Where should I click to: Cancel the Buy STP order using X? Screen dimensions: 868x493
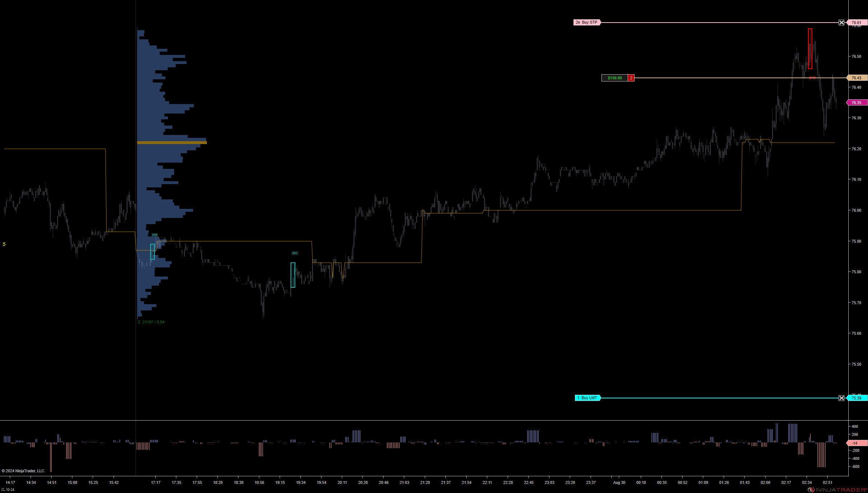tap(841, 23)
